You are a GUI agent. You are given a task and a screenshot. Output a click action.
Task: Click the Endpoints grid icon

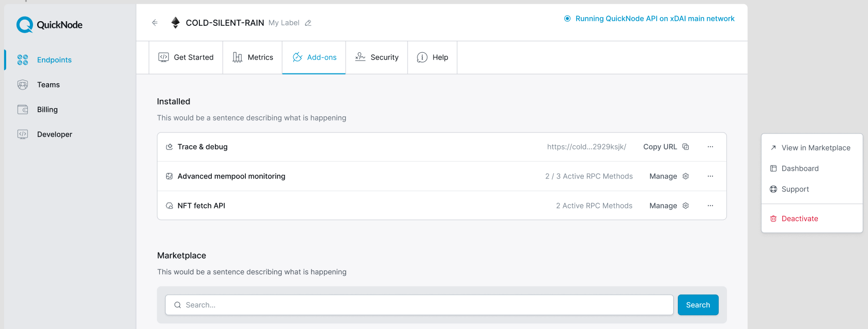tap(23, 60)
